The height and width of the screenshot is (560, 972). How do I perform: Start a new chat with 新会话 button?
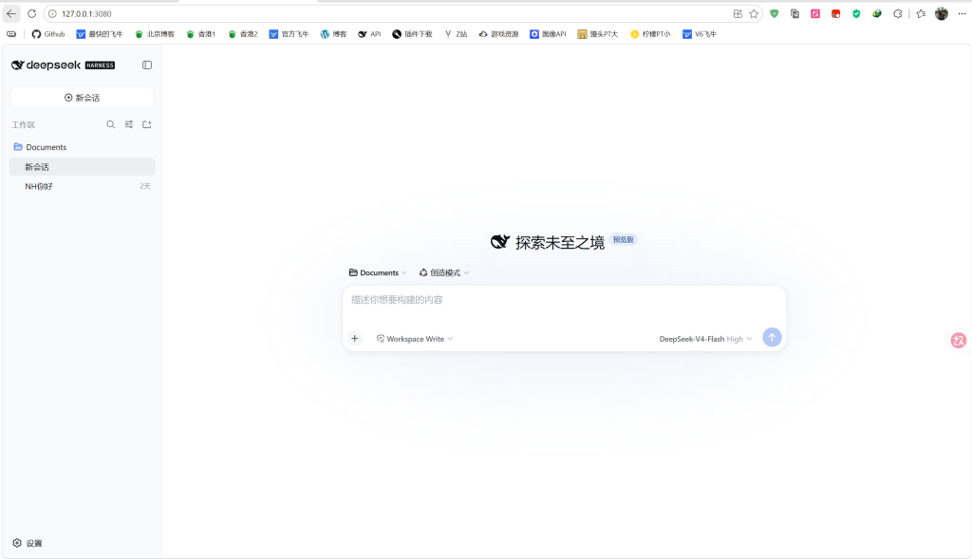pyautogui.click(x=82, y=98)
